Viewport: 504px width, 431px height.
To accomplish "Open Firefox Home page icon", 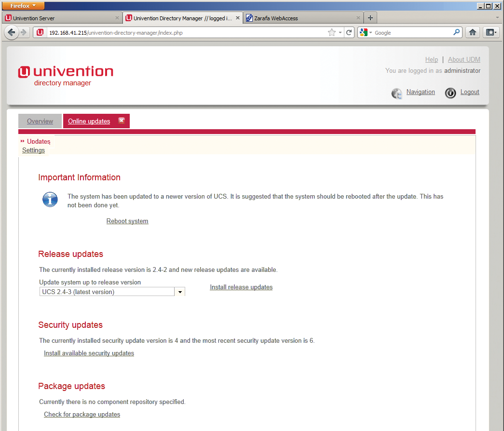I will click(x=473, y=33).
